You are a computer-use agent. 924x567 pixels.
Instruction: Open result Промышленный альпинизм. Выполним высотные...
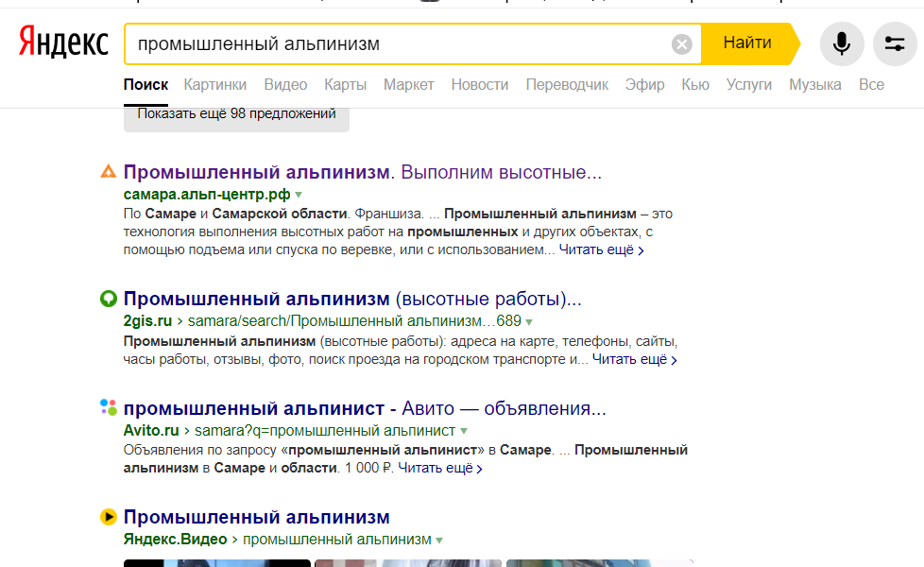pyautogui.click(x=363, y=172)
